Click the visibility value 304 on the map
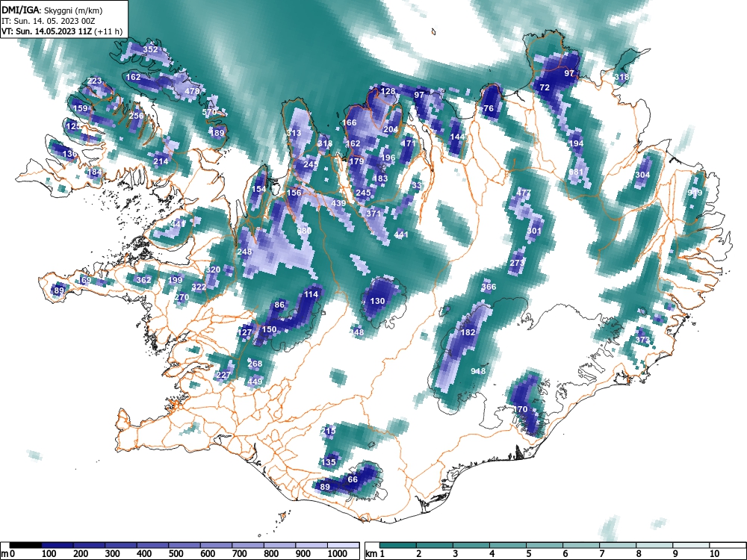 [x=642, y=175]
